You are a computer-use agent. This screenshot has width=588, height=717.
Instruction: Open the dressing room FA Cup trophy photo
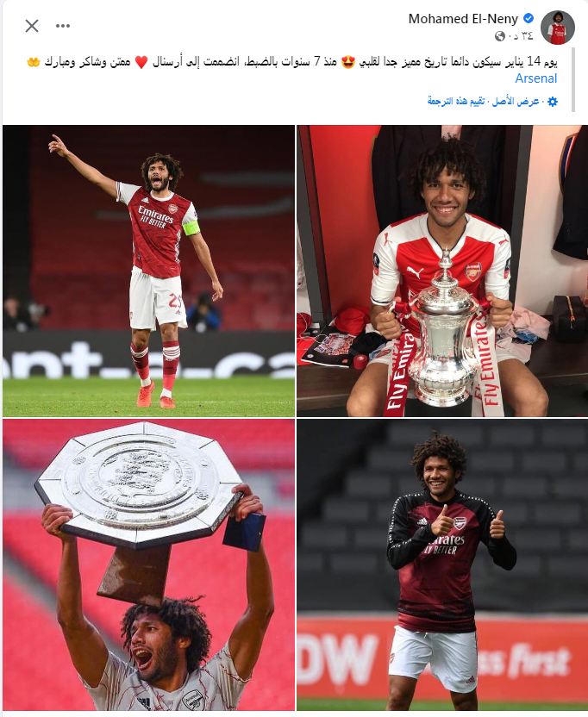pos(441,271)
